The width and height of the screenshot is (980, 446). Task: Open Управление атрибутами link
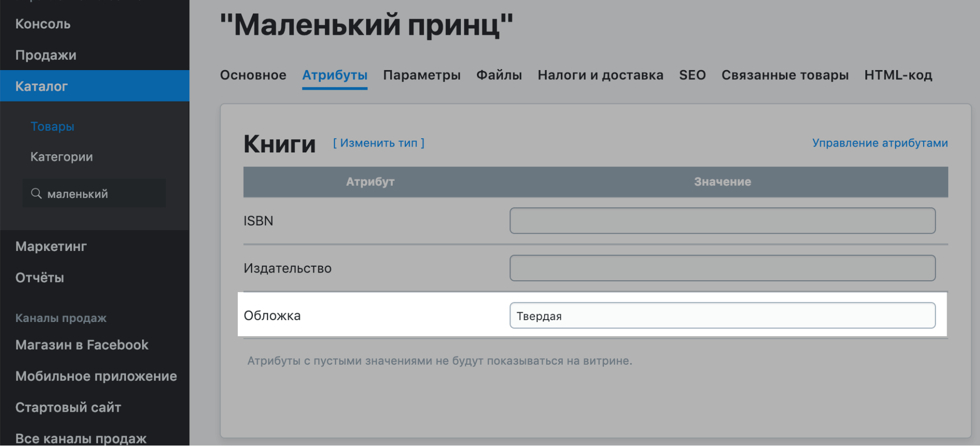(x=880, y=143)
